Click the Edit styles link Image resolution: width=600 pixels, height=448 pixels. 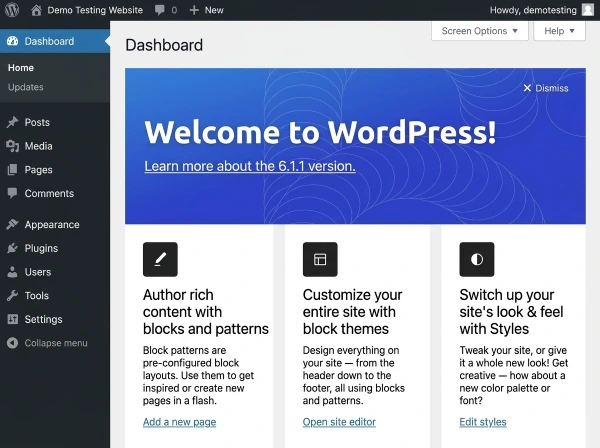click(483, 422)
